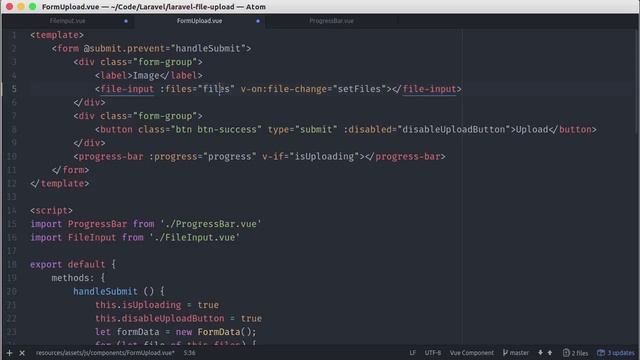
Task: Change the UTF-8 encoding selector
Action: click(x=433, y=353)
